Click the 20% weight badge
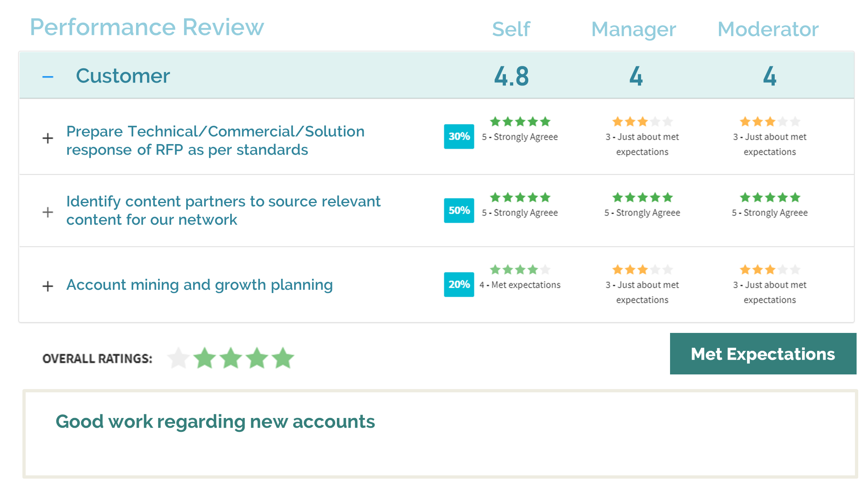Screen dimensions: 868x501 459,284
